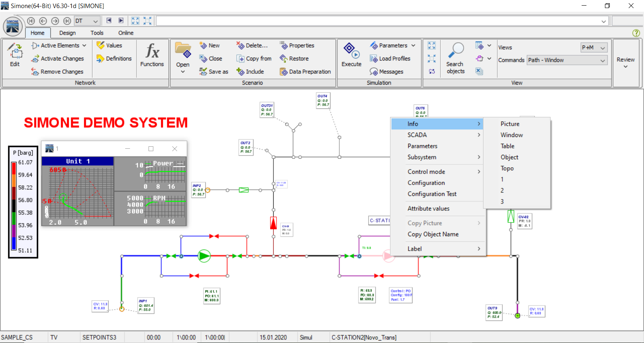Expand the table view dropdown arrow
This screenshot has height=343, width=644.
click(489, 46)
